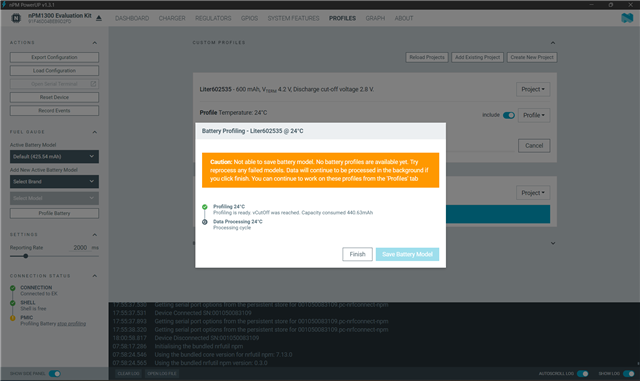The width and height of the screenshot is (640, 381).
Task: Click the Profile Battery button
Action: (54, 213)
